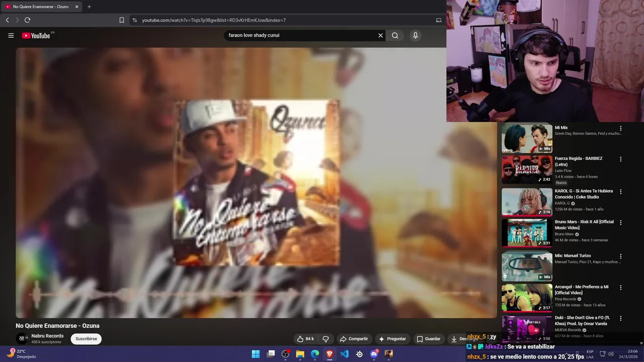Switch to OBS Studio on the taskbar
This screenshot has width=644, height=362.
click(285, 354)
